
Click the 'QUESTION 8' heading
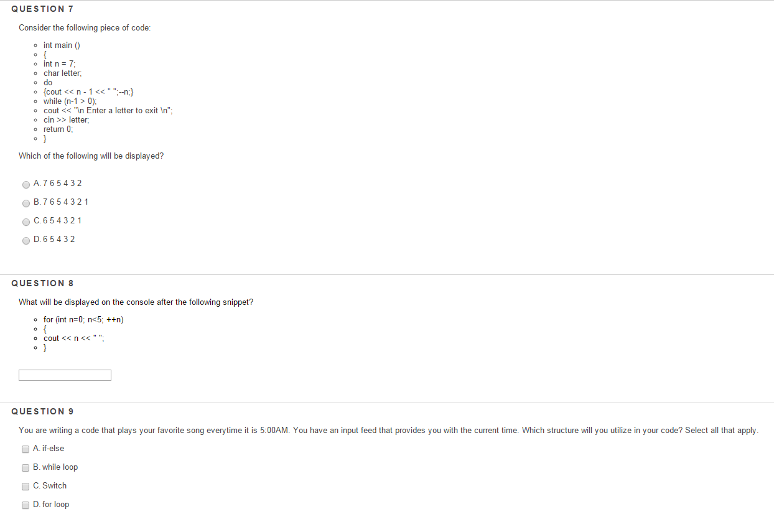42,283
